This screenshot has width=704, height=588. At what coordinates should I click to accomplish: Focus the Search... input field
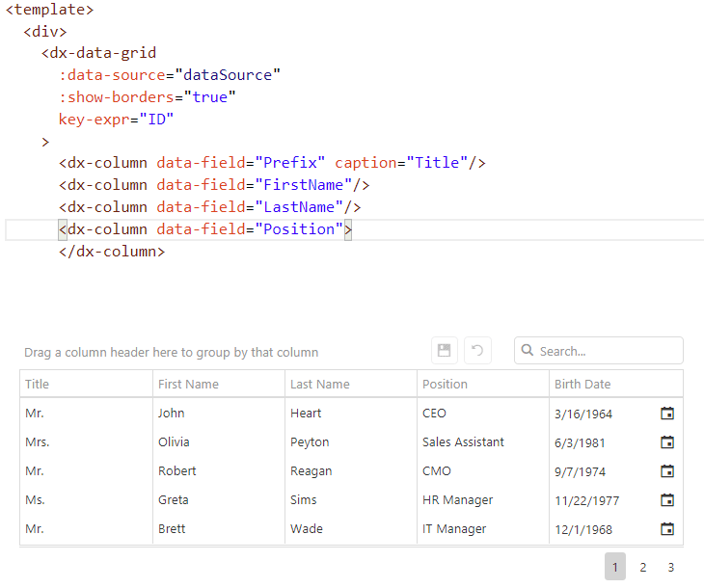point(599,351)
